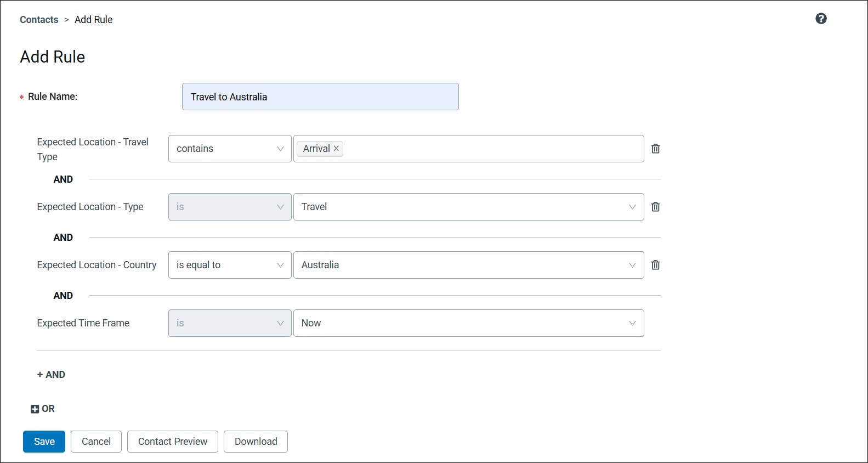Add another AND condition
Viewport: 868px width, 463px height.
[51, 375]
